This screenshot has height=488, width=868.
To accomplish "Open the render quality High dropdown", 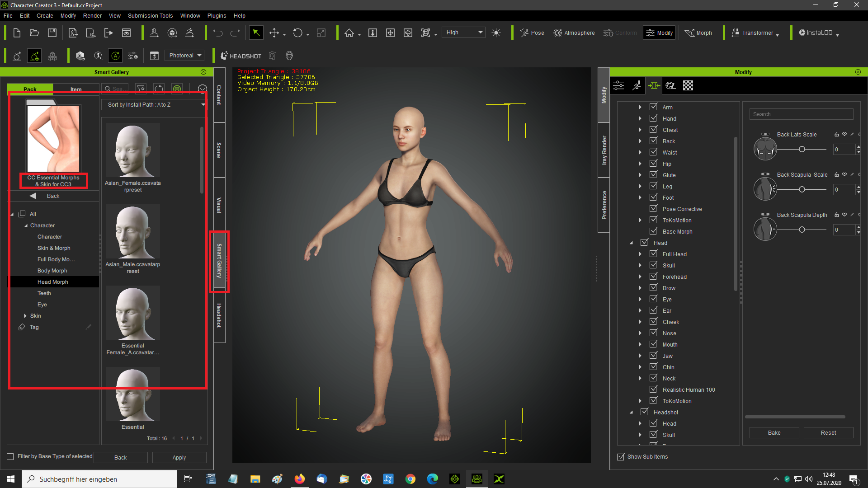I will click(x=464, y=33).
